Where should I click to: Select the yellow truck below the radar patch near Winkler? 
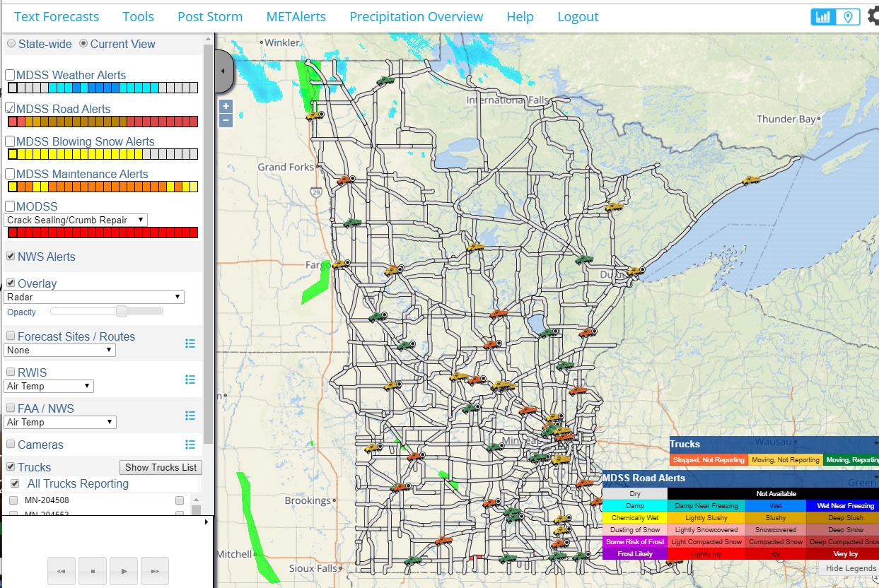tap(315, 115)
